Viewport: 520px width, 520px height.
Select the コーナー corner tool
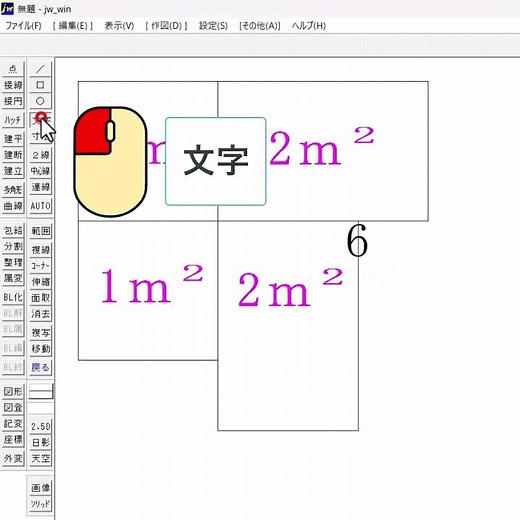40,265
